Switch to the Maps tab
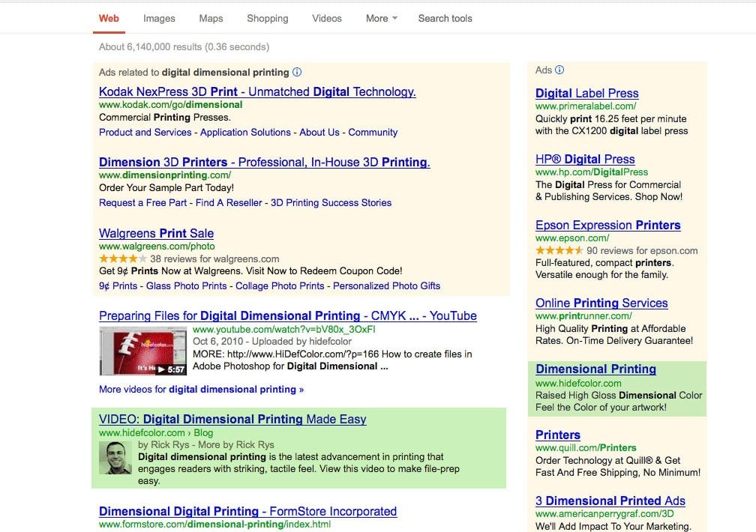 (211, 18)
